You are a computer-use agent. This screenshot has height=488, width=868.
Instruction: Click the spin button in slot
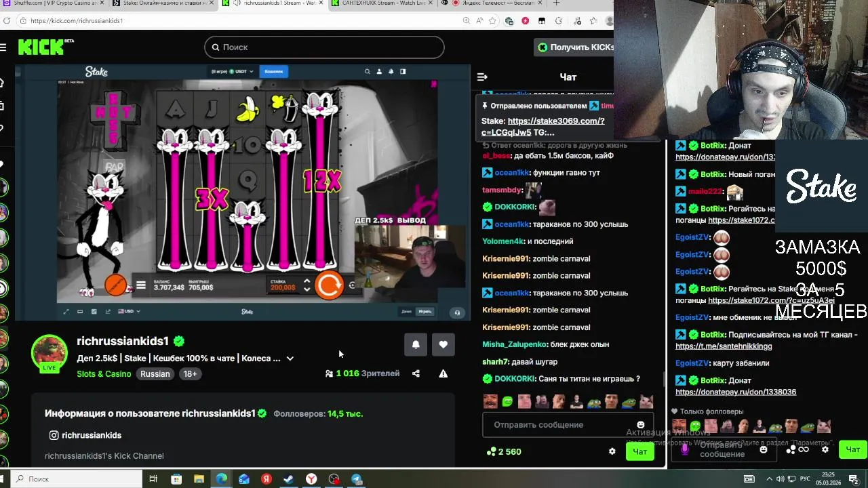click(330, 285)
